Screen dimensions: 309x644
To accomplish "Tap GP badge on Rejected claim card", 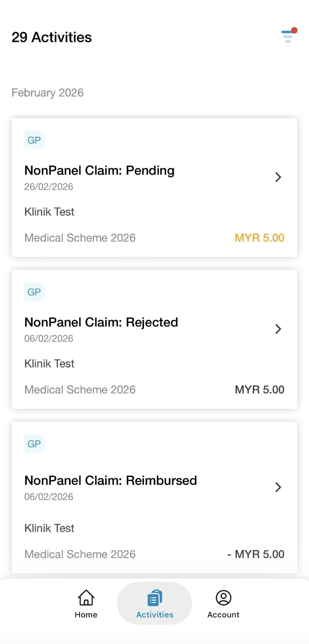I will coord(34,292).
